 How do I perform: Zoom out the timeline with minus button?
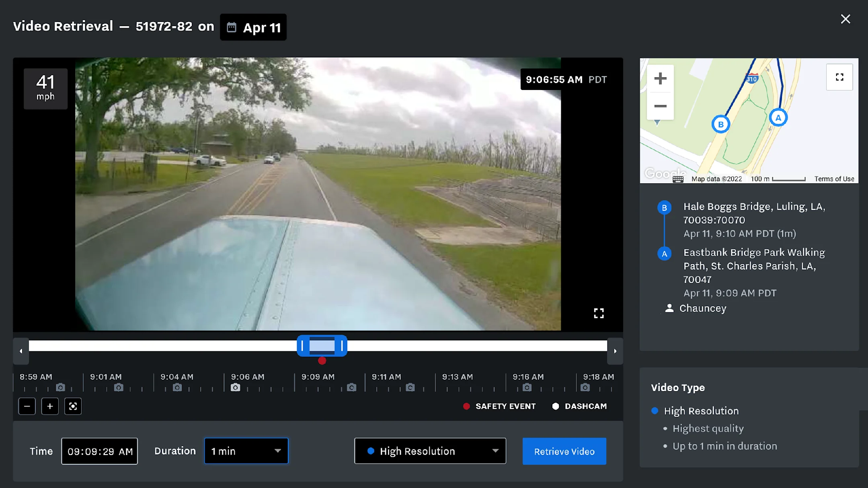click(x=27, y=406)
